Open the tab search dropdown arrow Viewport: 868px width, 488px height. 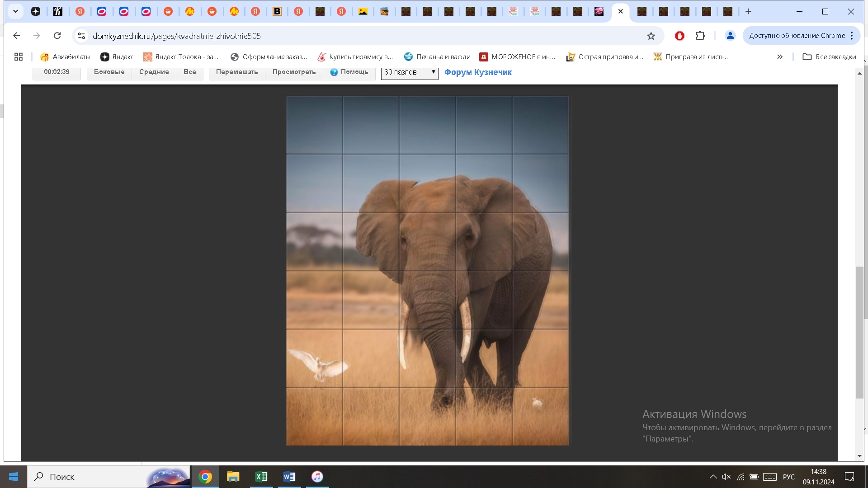pos(15,11)
